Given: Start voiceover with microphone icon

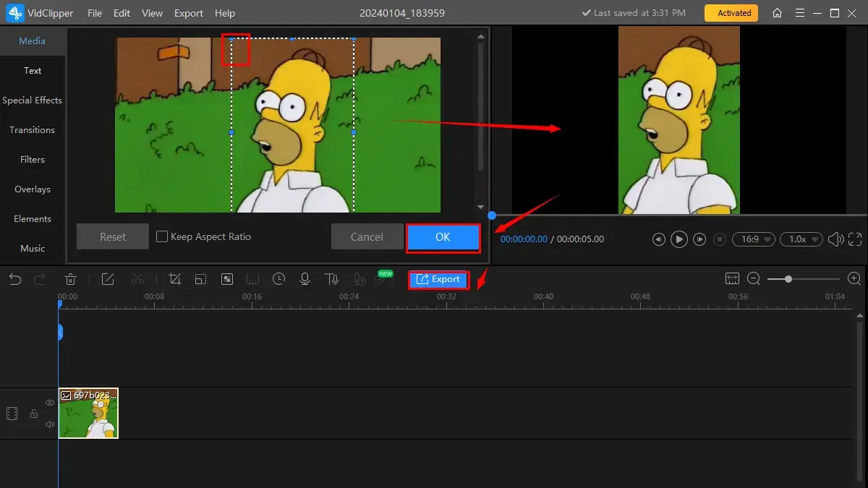Looking at the screenshot, I should [x=305, y=279].
